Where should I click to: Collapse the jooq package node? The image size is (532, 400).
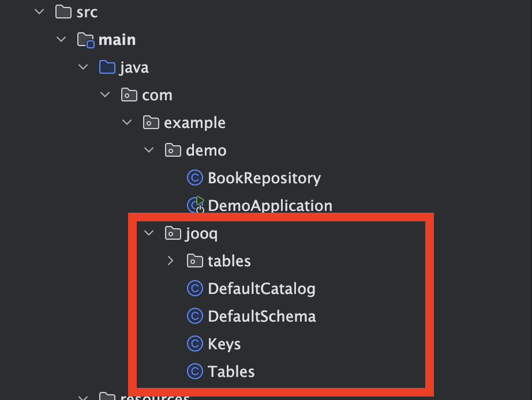[x=149, y=233]
